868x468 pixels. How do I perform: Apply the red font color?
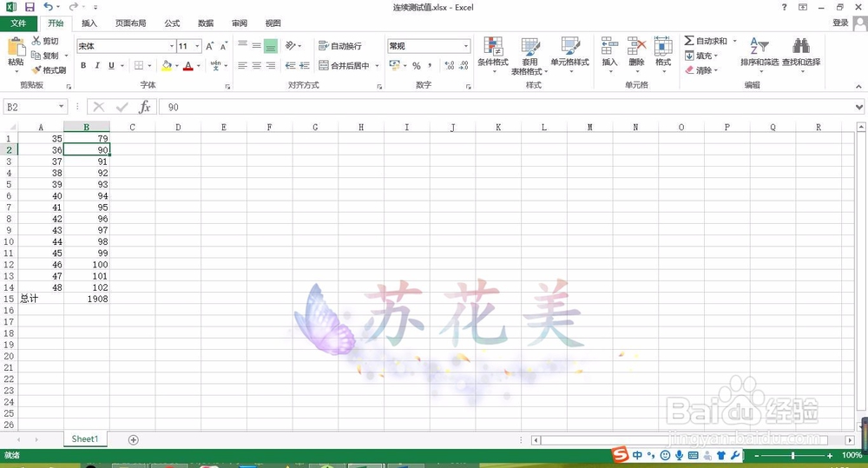click(x=188, y=65)
